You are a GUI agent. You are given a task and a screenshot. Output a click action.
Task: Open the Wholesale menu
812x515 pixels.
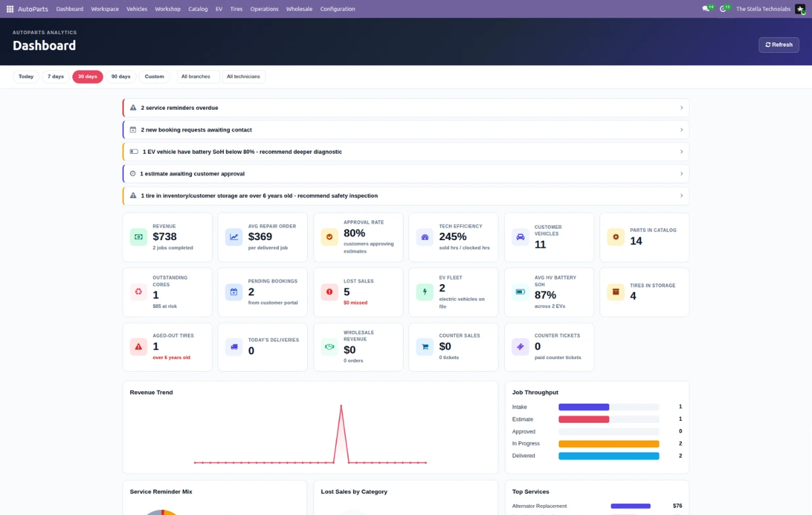(299, 9)
